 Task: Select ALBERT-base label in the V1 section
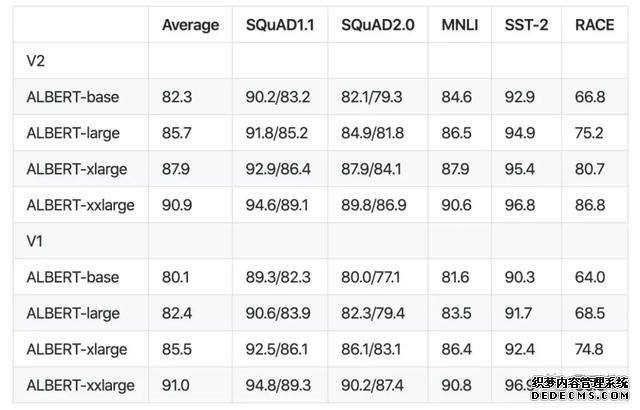pyautogui.click(x=73, y=277)
